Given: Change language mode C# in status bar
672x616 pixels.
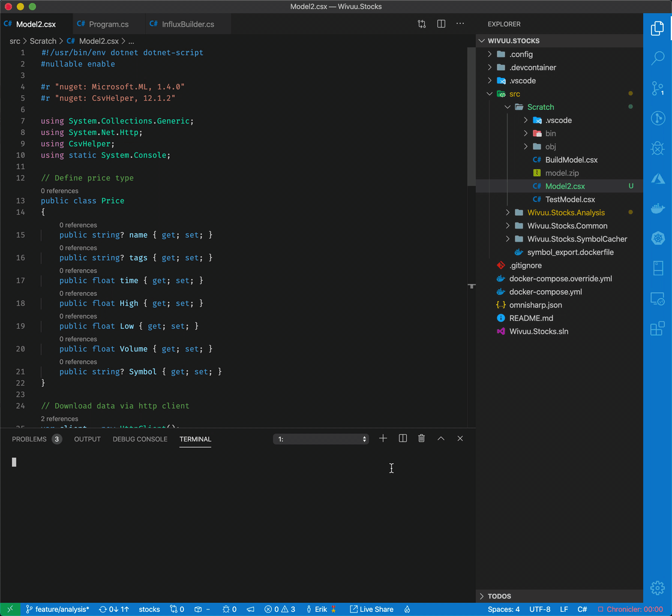Looking at the screenshot, I should point(582,609).
